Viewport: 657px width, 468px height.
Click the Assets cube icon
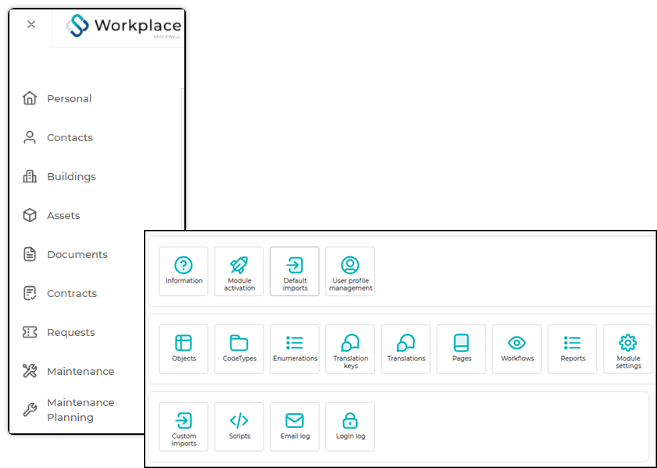(x=29, y=215)
